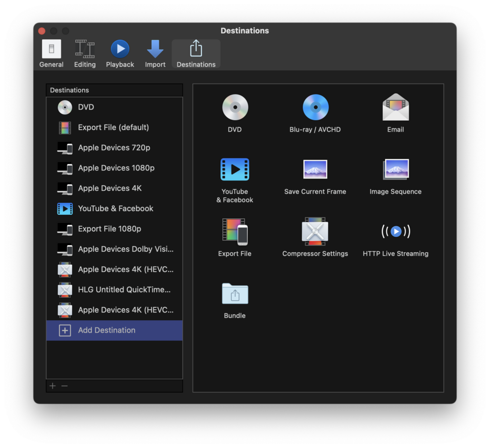Select the Blu-ray / AVCHD destination icon
Screen dimensions: 490x448
point(315,107)
